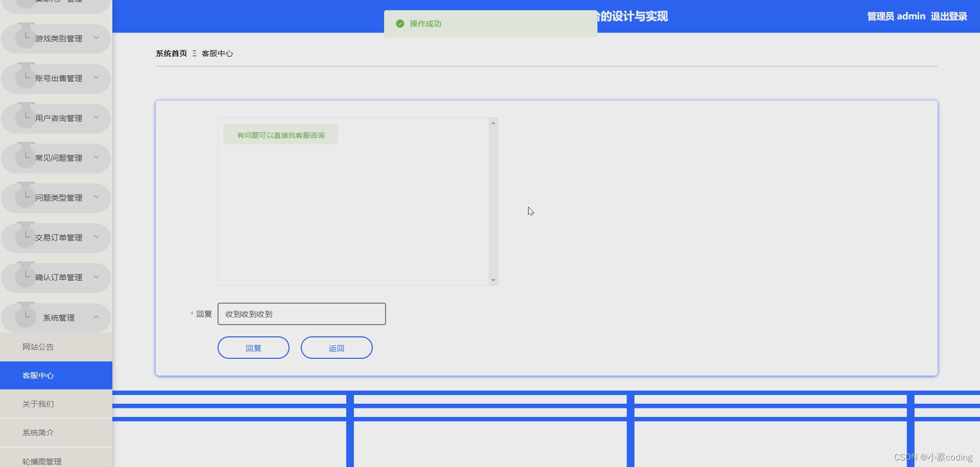
Task: Click the 账号出售管理 menu icon
Action: point(26,76)
